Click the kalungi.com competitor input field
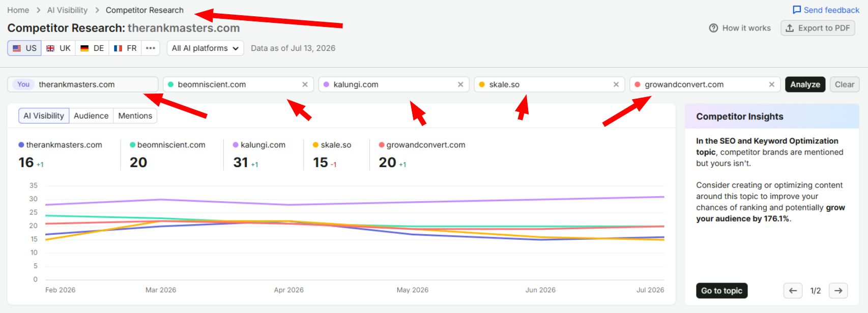The image size is (868, 313). (394, 84)
